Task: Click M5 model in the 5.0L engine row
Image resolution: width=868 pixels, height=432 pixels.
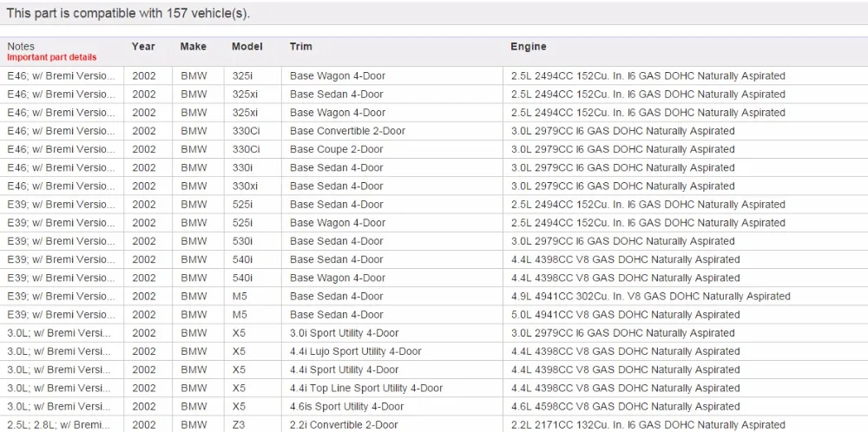Action: tap(240, 315)
